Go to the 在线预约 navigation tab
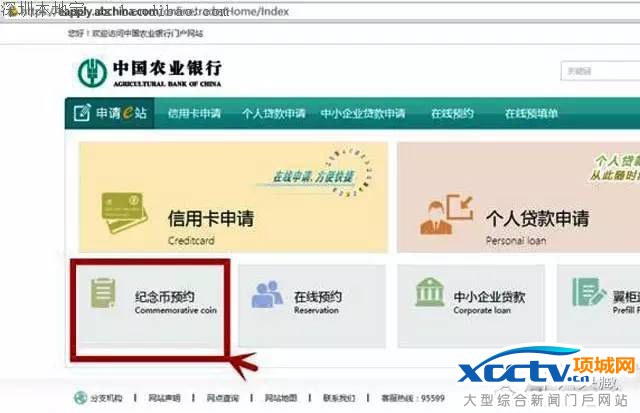 coord(452,114)
